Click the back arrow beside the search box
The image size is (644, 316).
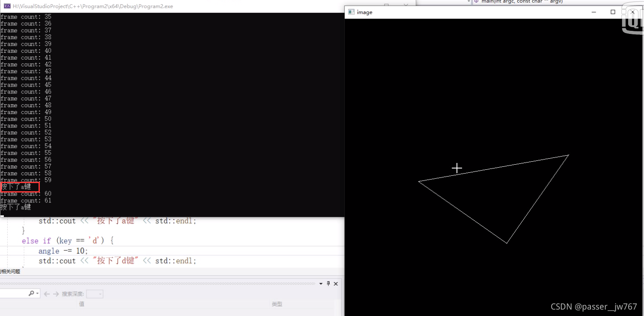47,294
